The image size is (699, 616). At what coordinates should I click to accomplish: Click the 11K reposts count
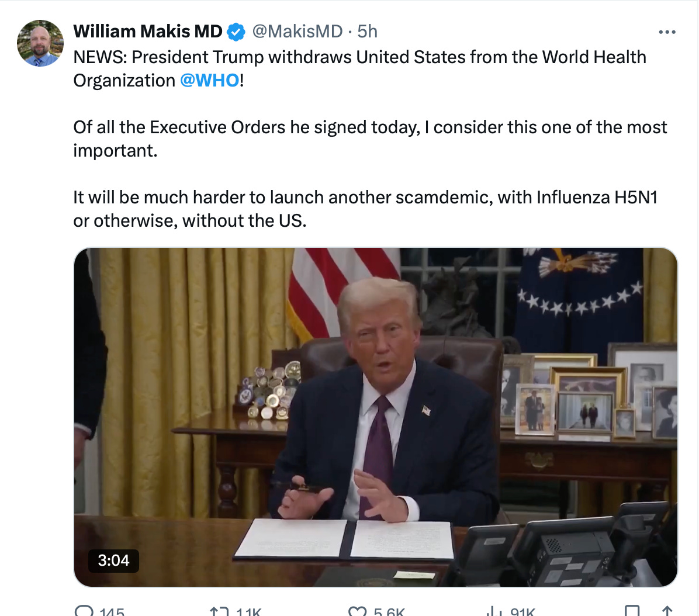click(248, 611)
